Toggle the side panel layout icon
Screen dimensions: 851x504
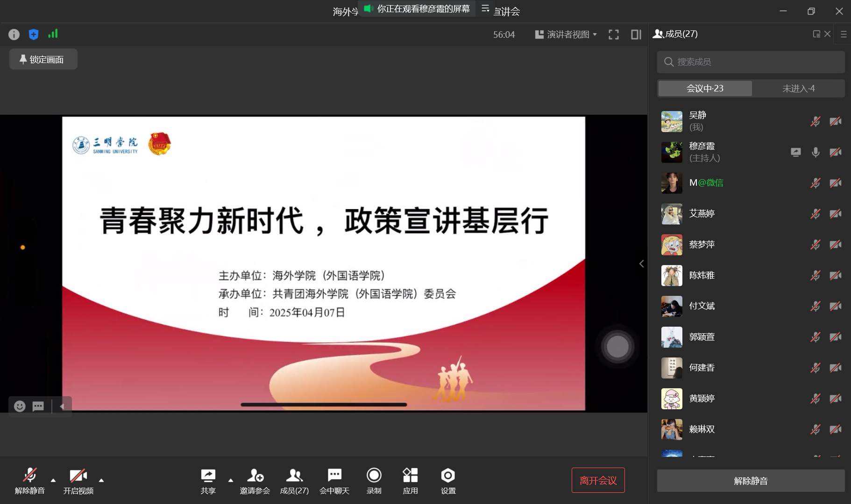[x=636, y=35]
